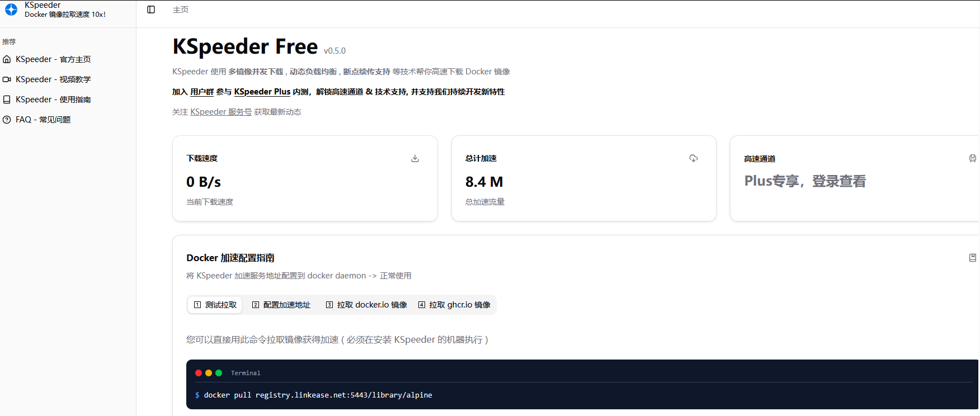Switch to 拉取 ghcr.io 镜像 tab
980x416 pixels.
[x=454, y=305]
